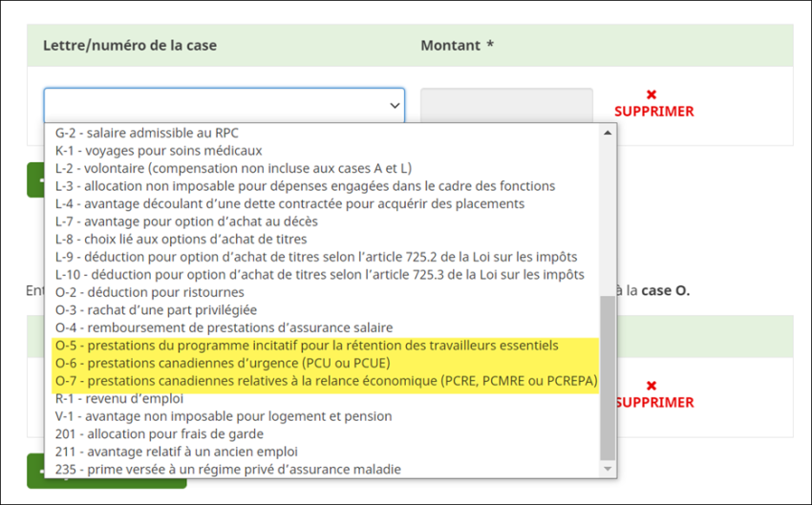Select O-6 prestations canadiennes d'urgence (PCU)
The image size is (812, 505).
223,364
